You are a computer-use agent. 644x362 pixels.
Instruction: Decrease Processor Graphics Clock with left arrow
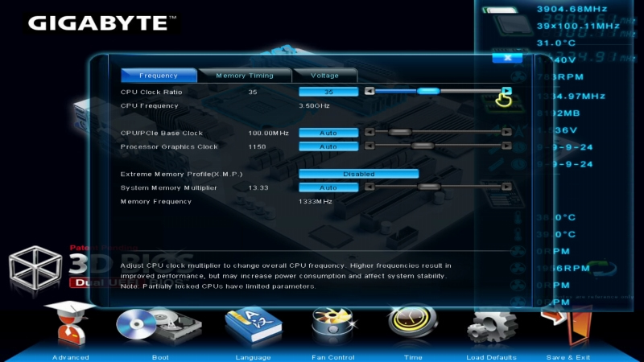pyautogui.click(x=369, y=146)
